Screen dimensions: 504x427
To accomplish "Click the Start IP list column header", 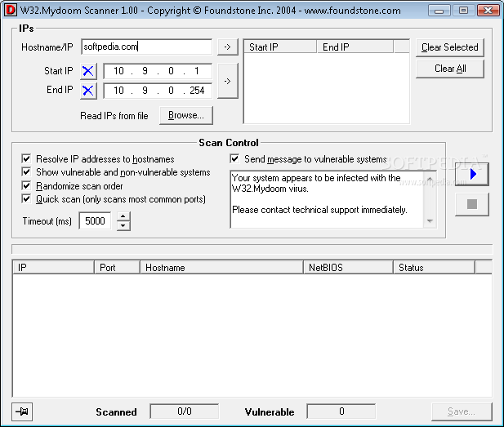I will tap(280, 47).
